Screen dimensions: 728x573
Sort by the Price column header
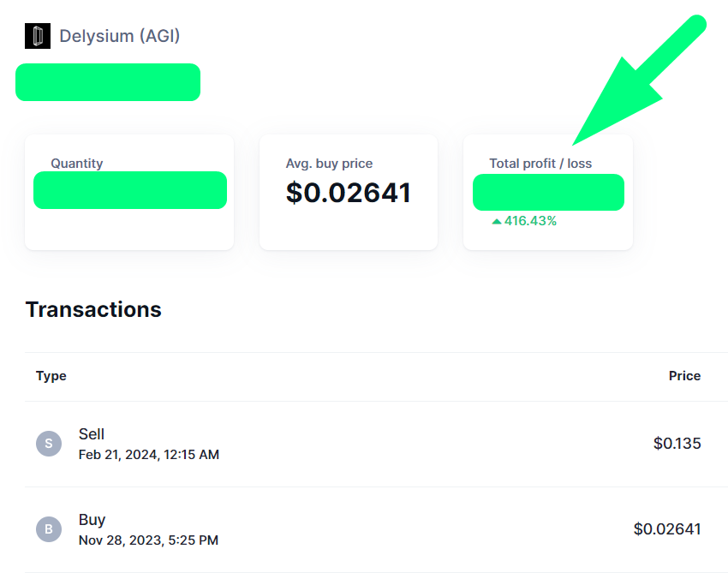coord(685,376)
